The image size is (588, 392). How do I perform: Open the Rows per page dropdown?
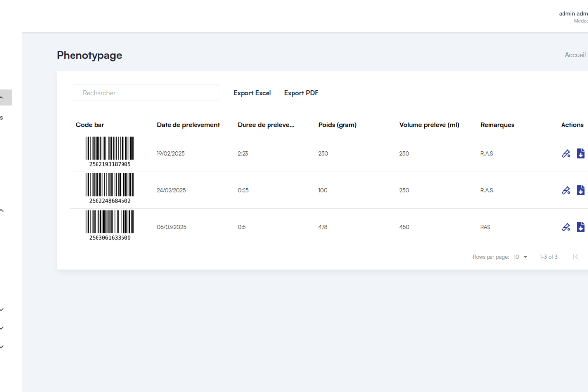pos(520,257)
